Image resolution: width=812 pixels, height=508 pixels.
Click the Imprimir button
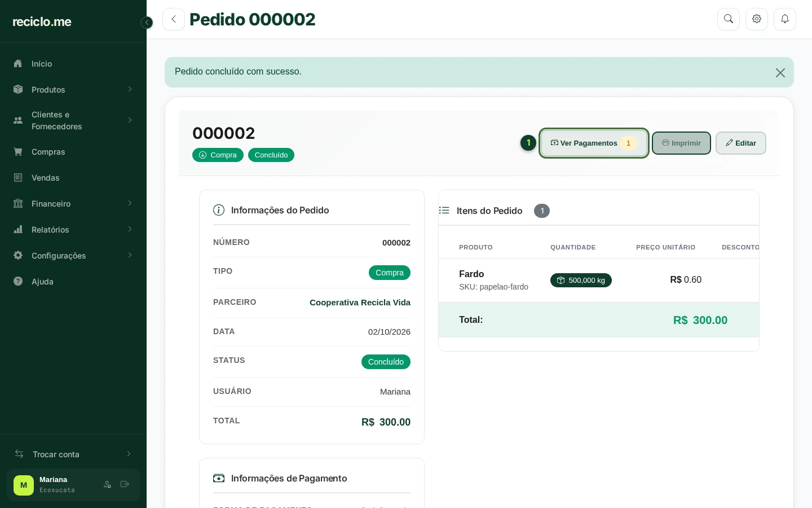pyautogui.click(x=681, y=143)
